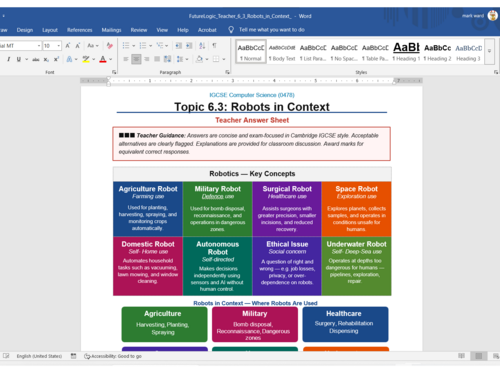Toggle strikethrough formatting
Image resolution: width=500 pixels, height=375 pixels.
[36, 59]
